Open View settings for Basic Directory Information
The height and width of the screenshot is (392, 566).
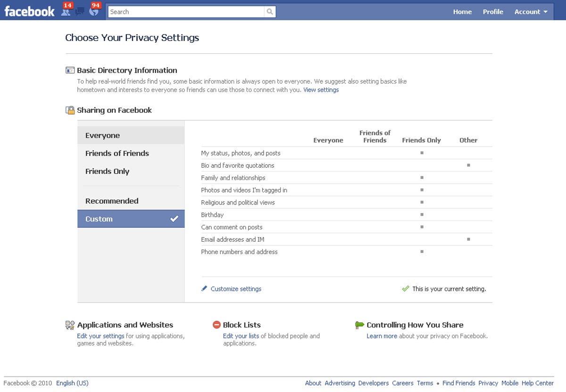point(321,90)
